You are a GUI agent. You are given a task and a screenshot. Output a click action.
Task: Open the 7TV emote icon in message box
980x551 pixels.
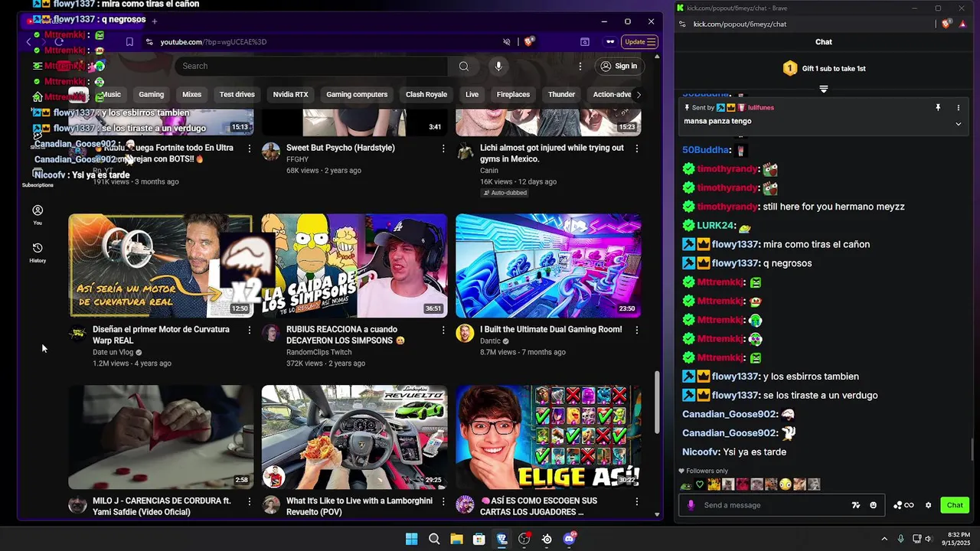(856, 505)
